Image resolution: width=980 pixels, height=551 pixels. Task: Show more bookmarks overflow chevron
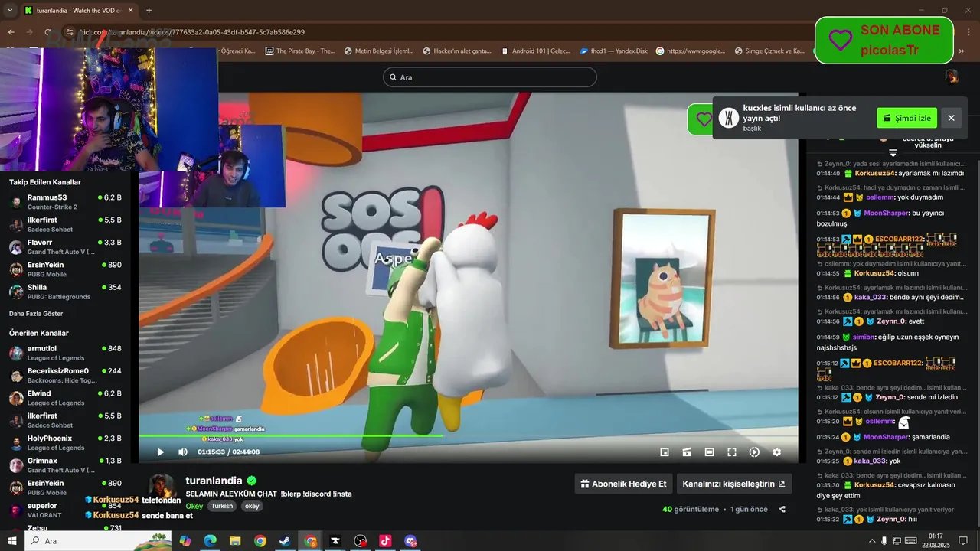[961, 51]
